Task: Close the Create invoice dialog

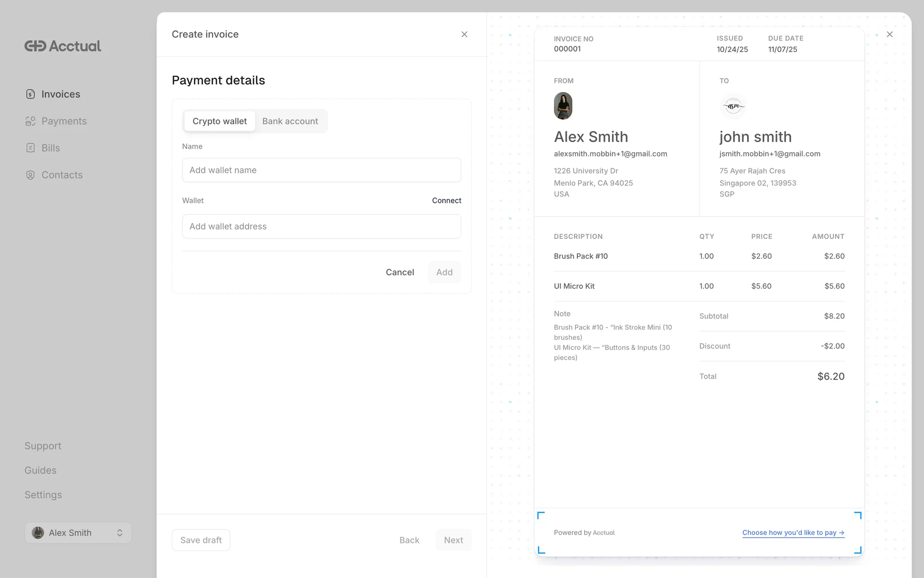Action: (464, 34)
